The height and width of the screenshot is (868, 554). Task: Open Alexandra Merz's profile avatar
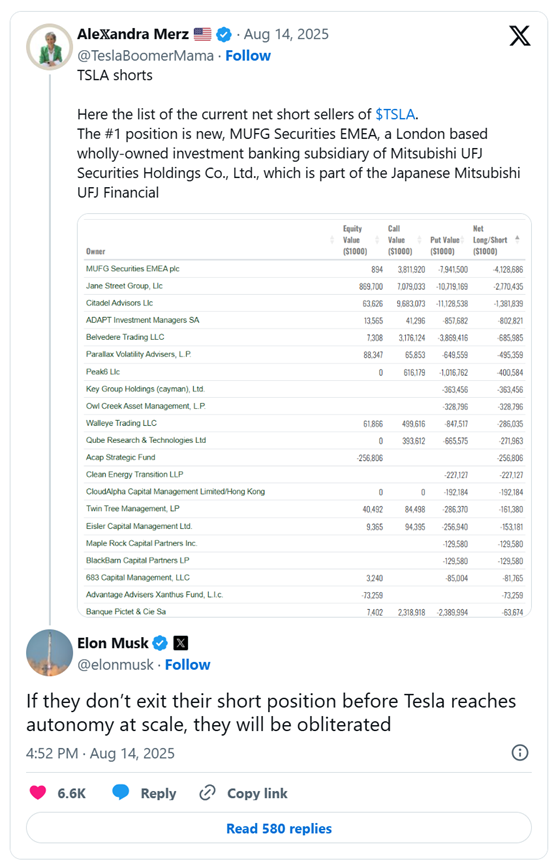[x=50, y=47]
